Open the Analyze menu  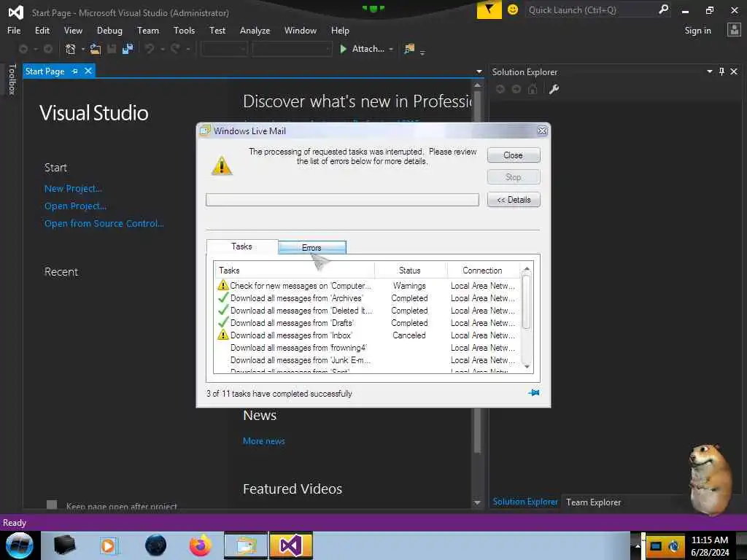coord(255,31)
